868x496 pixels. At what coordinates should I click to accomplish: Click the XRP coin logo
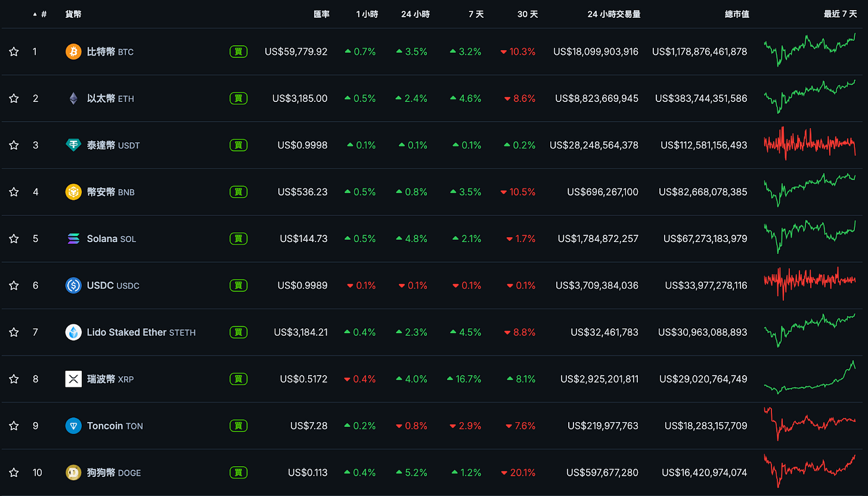(73, 379)
